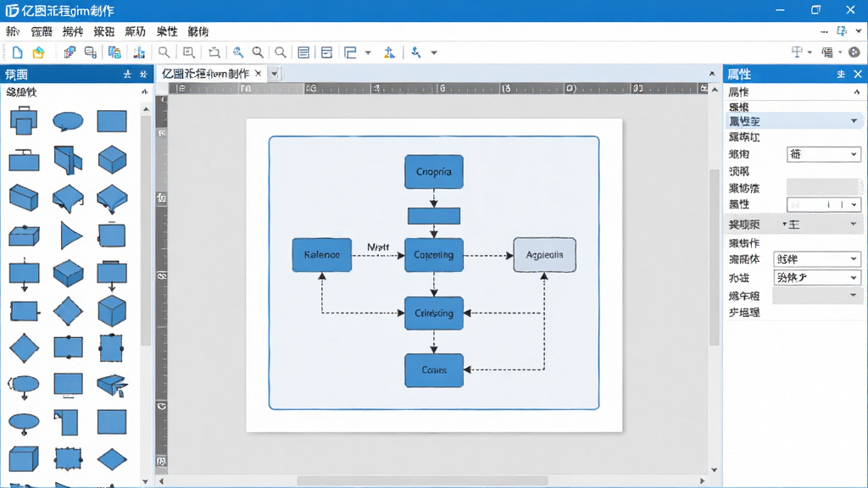
Task: Open dropdown arrow beside the right-angle connector icon
Action: tap(368, 53)
